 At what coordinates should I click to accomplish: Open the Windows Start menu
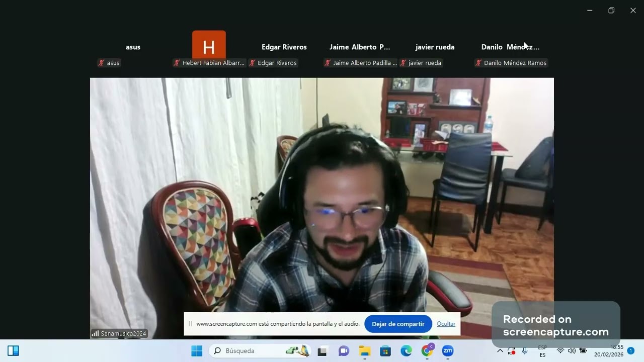click(197, 351)
